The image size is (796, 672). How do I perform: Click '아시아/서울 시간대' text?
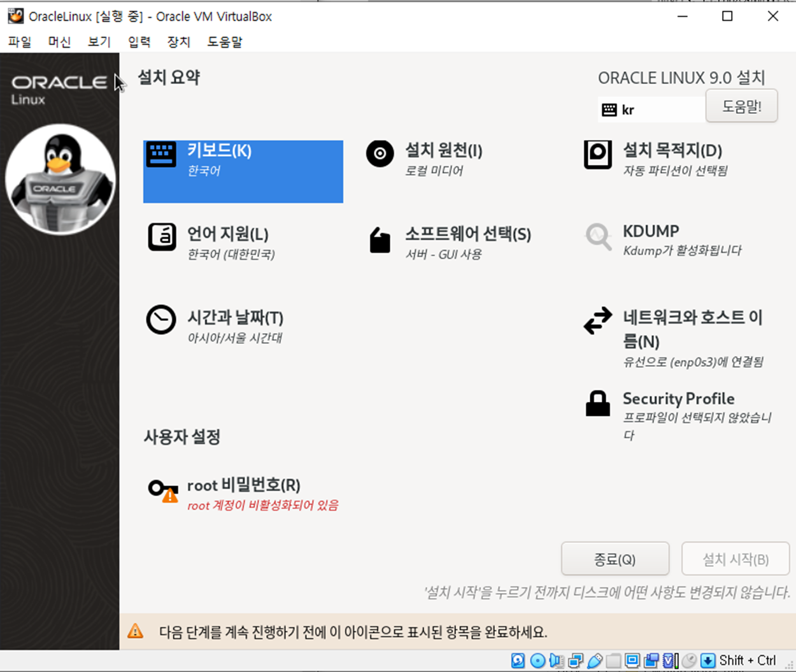tap(234, 338)
